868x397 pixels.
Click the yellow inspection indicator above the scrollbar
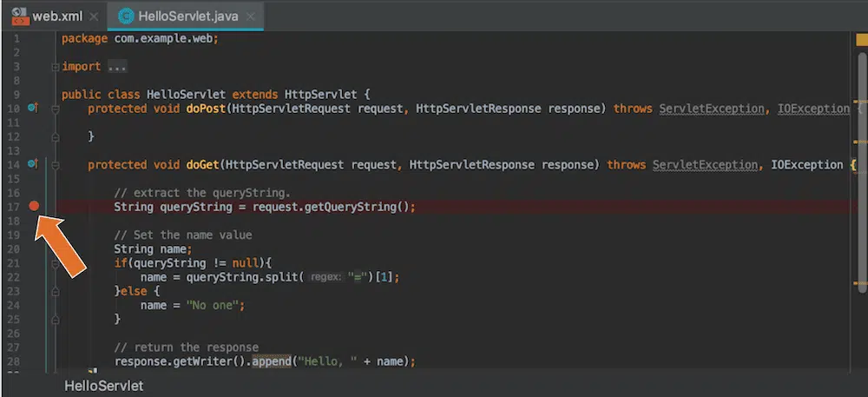pyautogui.click(x=861, y=40)
